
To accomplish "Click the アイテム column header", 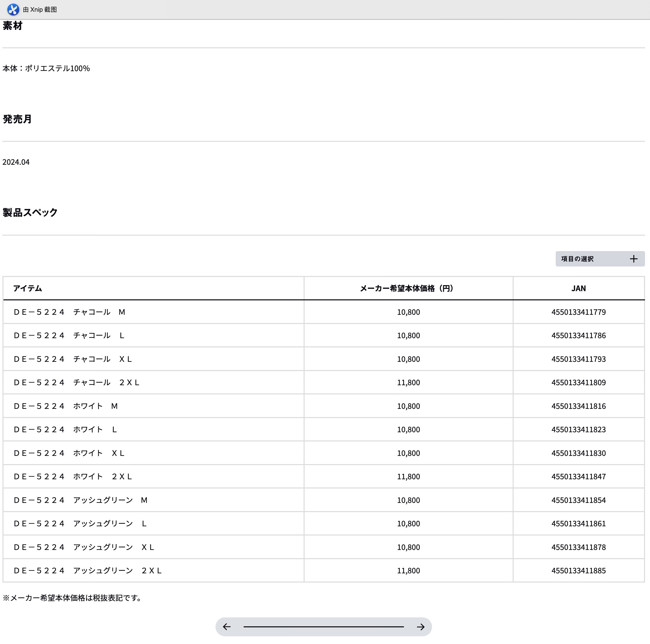I will 28,288.
